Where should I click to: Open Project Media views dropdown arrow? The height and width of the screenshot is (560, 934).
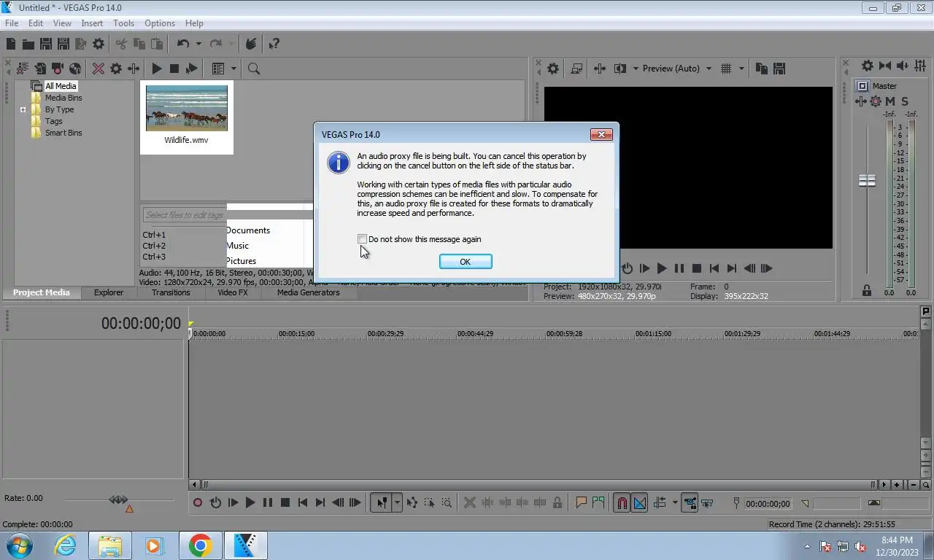(x=232, y=69)
